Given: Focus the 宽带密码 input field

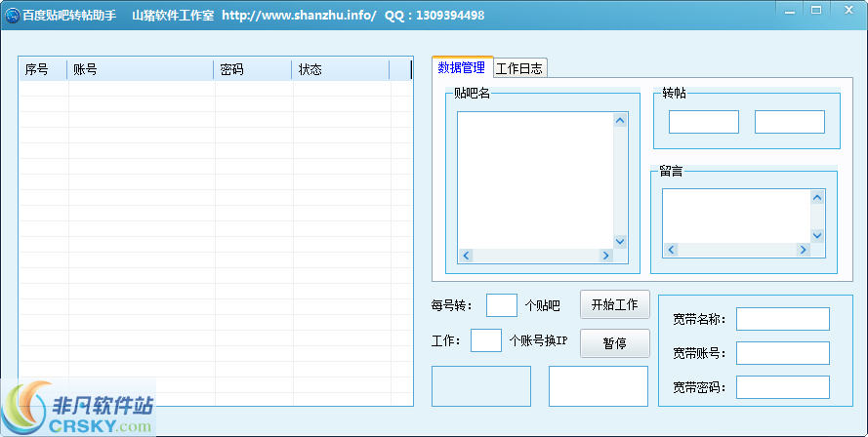Looking at the screenshot, I should pos(783,387).
